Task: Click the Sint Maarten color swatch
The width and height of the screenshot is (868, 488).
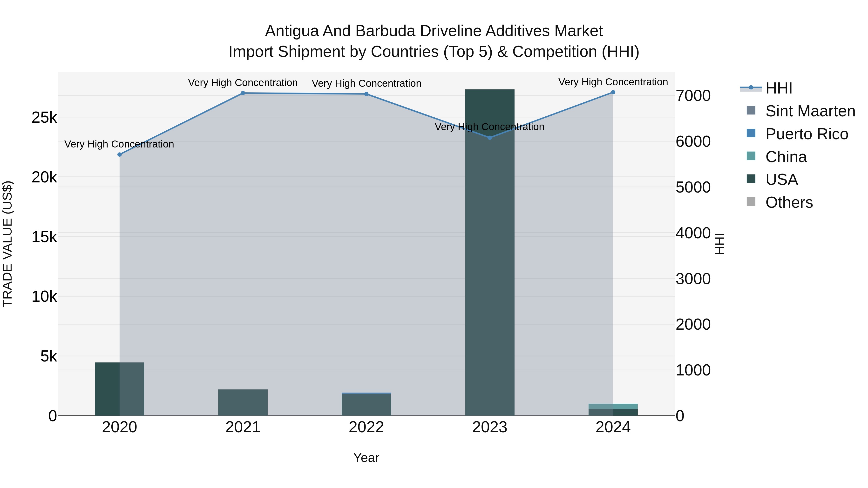Action: (751, 110)
